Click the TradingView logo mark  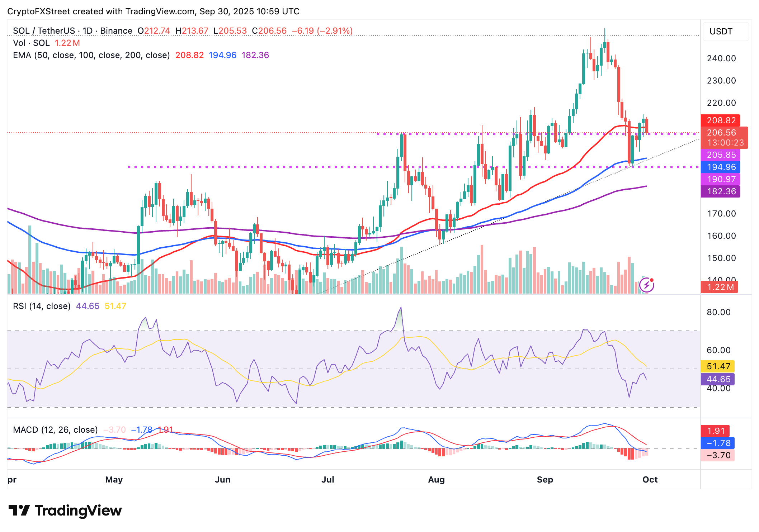click(x=19, y=510)
